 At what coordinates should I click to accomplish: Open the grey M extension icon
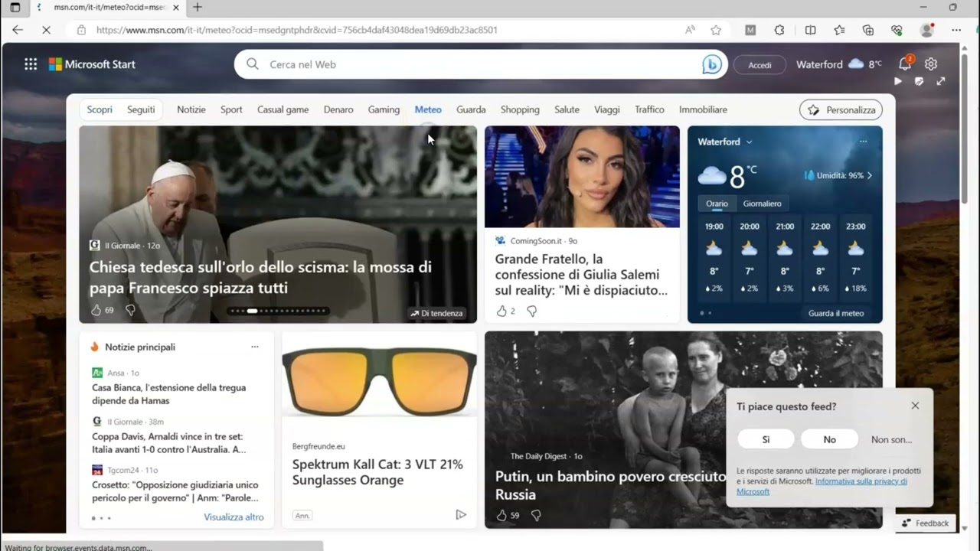pos(750,30)
